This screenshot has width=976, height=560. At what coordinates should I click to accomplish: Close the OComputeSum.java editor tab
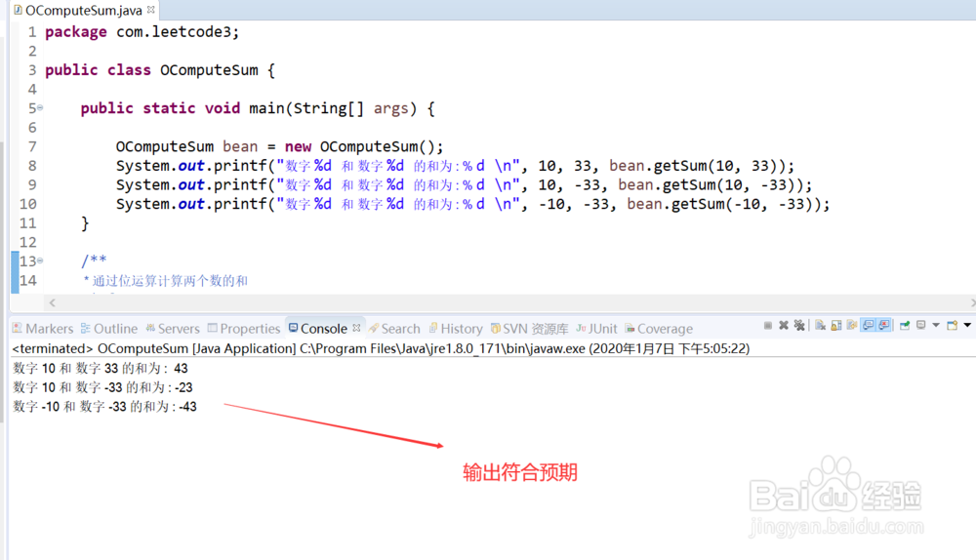click(x=150, y=10)
